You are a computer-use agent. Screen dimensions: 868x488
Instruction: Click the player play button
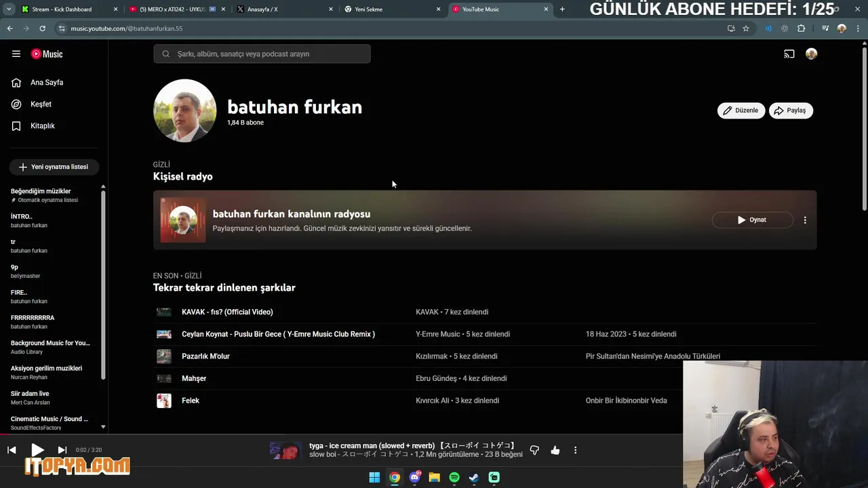(37, 450)
